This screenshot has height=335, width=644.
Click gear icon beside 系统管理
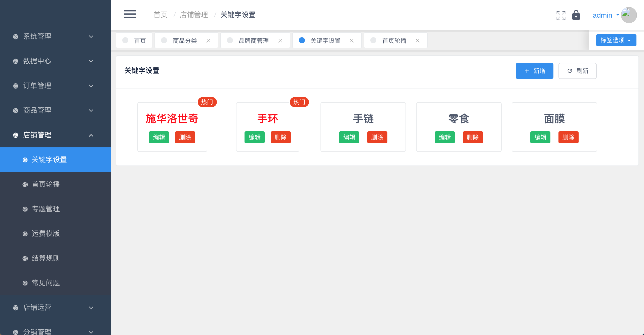point(16,36)
